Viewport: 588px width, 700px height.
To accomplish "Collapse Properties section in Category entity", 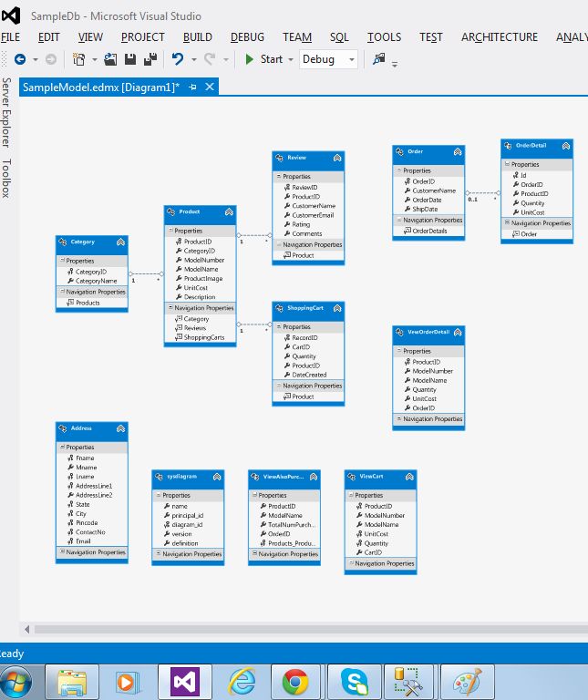I will point(63,261).
